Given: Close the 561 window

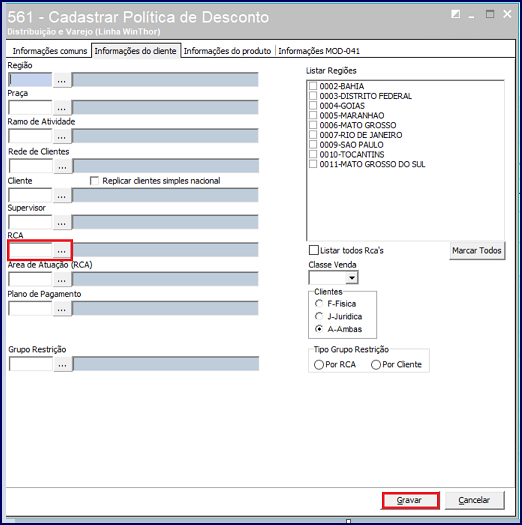Looking at the screenshot, I should [x=507, y=14].
